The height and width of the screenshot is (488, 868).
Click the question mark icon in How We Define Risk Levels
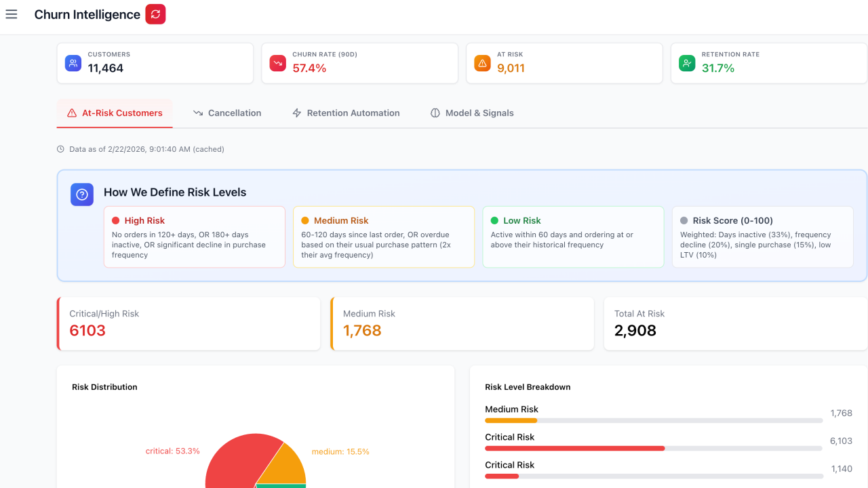[81, 195]
